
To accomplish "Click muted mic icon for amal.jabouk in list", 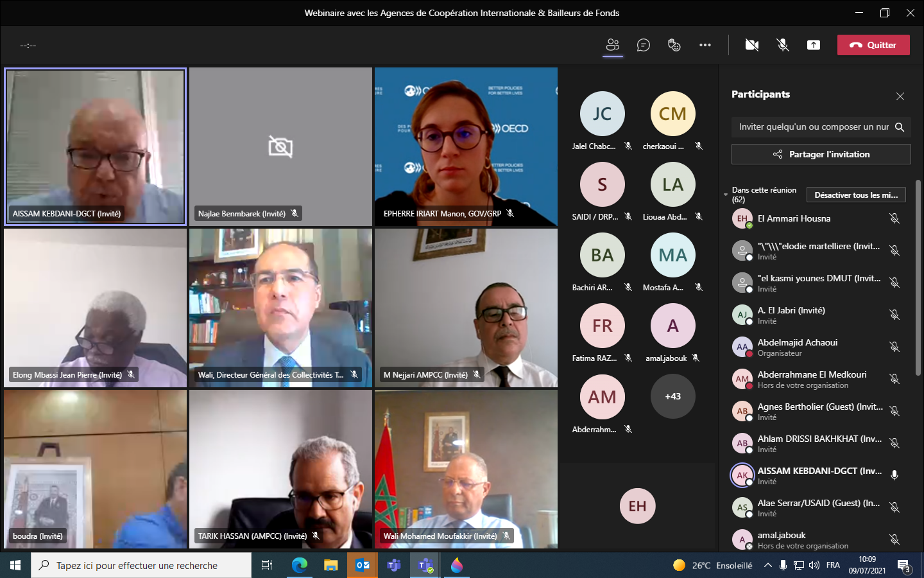I will click(894, 539).
